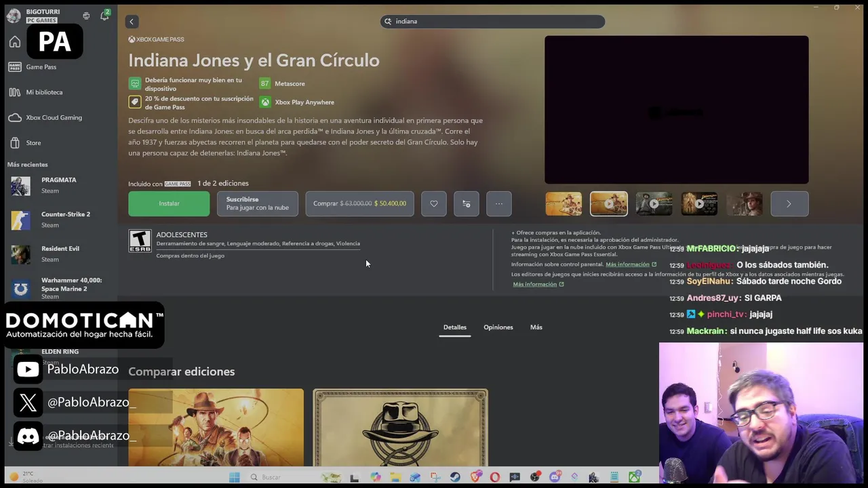
Task: Open Counter-Strike 2 from recent games
Action: click(x=60, y=220)
